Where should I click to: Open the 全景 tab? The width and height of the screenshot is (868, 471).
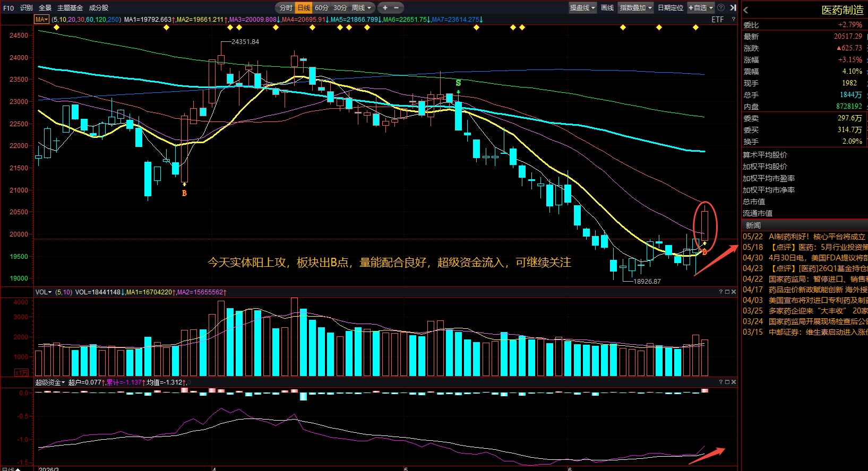45,8
